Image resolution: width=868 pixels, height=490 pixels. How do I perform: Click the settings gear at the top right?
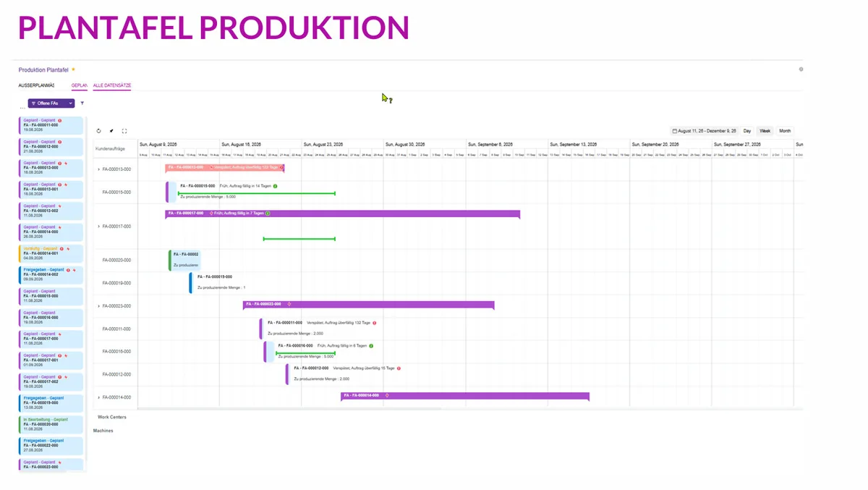coord(801,69)
